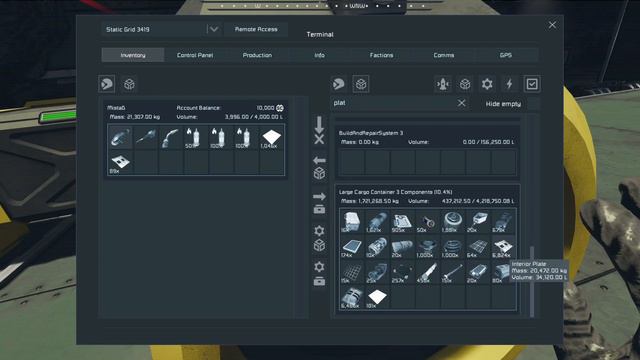Viewport: 640px width, 360px height.
Task: Click the storage cube filter beside gear icon
Action: [465, 84]
